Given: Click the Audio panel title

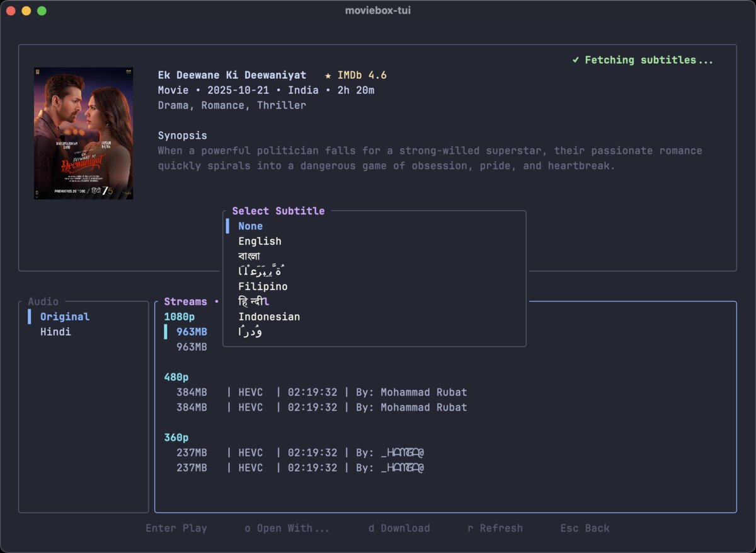Looking at the screenshot, I should 43,302.
